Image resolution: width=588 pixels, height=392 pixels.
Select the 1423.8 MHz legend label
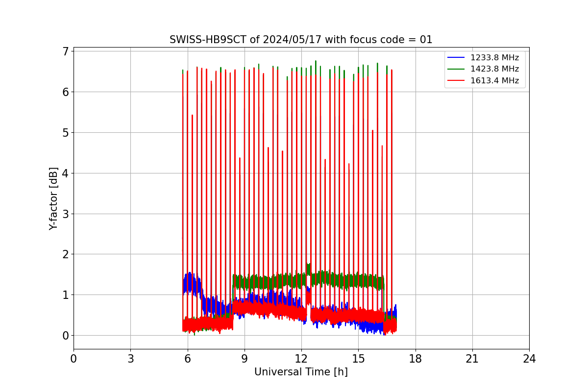[x=494, y=69]
